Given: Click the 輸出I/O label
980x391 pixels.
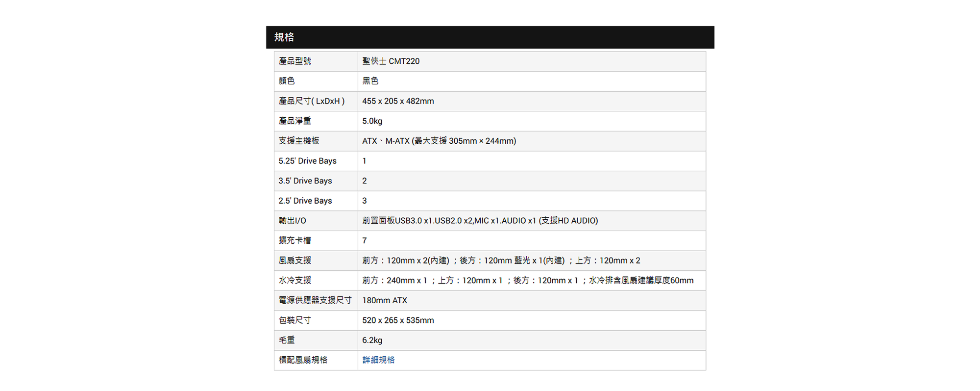Looking at the screenshot, I should [293, 221].
